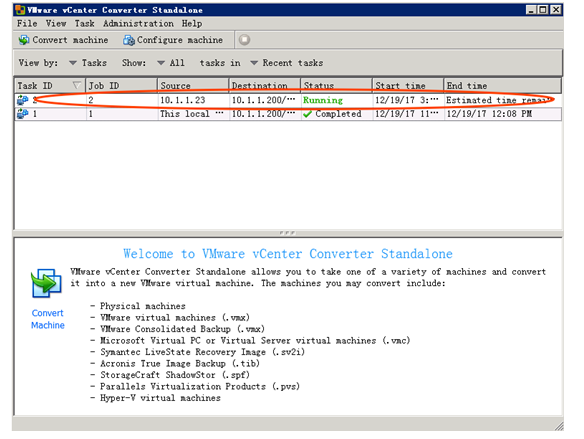The image size is (584, 439).
Task: Click the window resize grip corner
Action: coord(559,426)
